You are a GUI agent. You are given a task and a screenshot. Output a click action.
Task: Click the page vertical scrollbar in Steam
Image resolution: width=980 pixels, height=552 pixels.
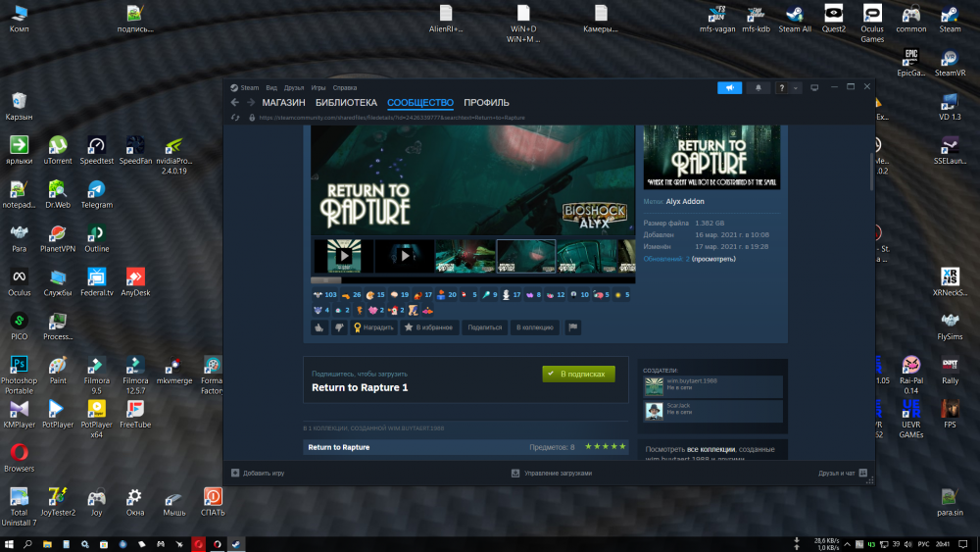[x=871, y=172]
